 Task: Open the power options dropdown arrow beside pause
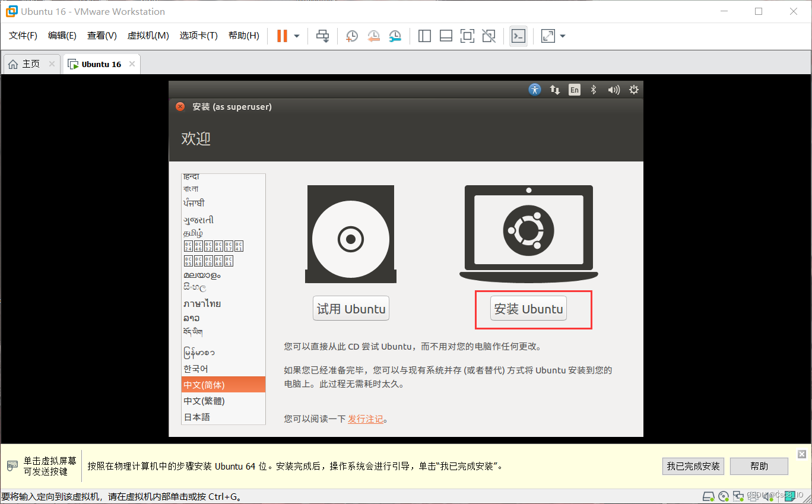[297, 36]
